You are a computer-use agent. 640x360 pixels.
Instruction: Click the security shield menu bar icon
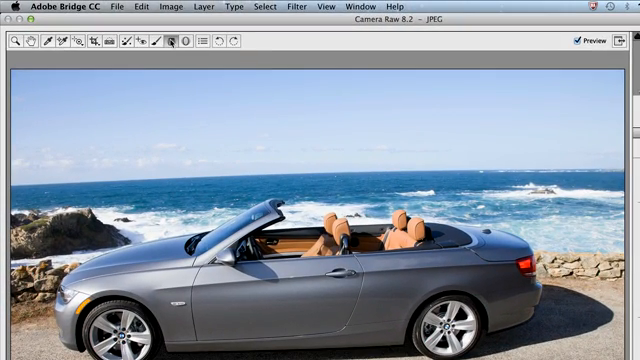tap(593, 6)
